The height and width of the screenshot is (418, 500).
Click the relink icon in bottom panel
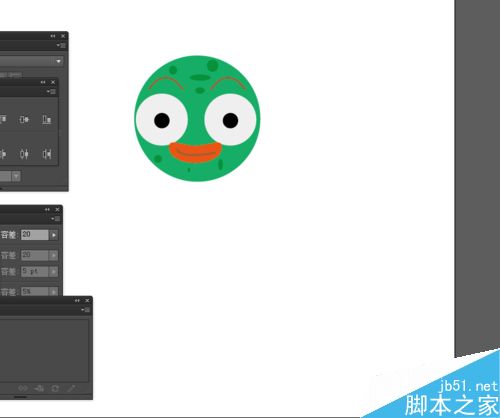(x=23, y=388)
